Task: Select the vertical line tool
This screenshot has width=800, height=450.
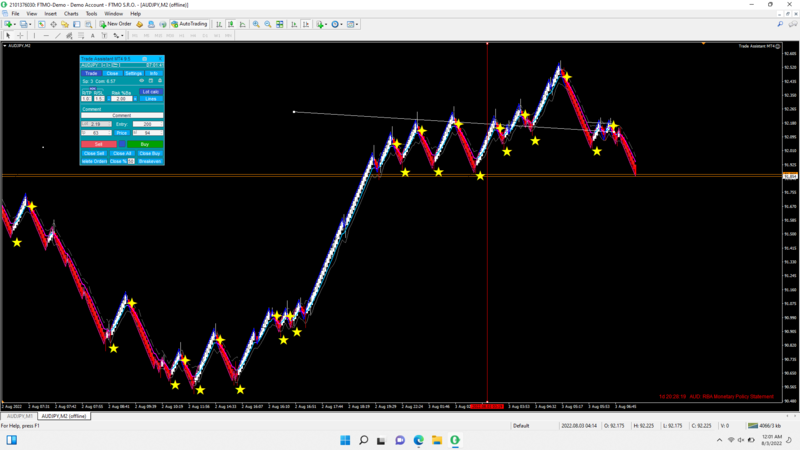Action: (x=34, y=36)
